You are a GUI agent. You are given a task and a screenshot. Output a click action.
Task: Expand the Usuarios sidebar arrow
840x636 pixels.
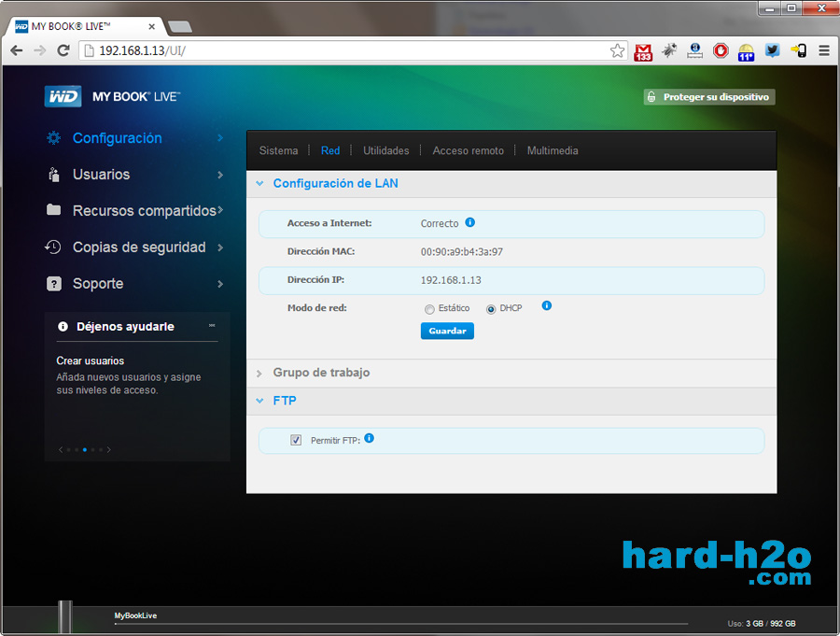(220, 175)
